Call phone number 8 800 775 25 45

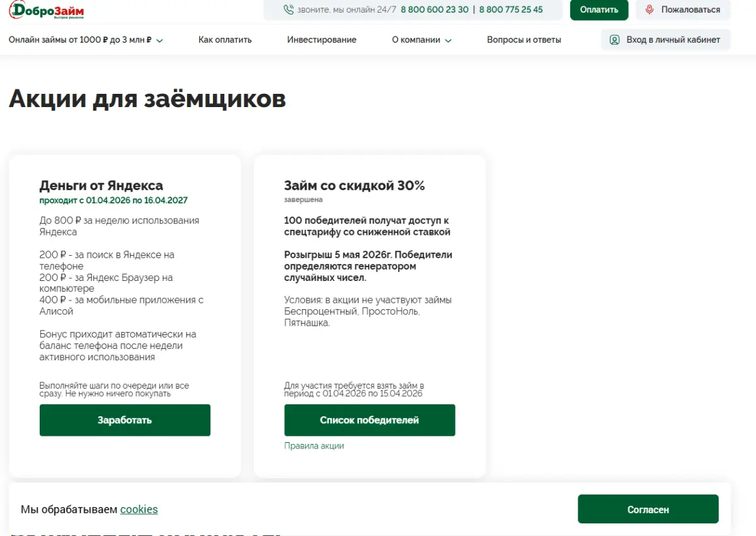coord(511,9)
